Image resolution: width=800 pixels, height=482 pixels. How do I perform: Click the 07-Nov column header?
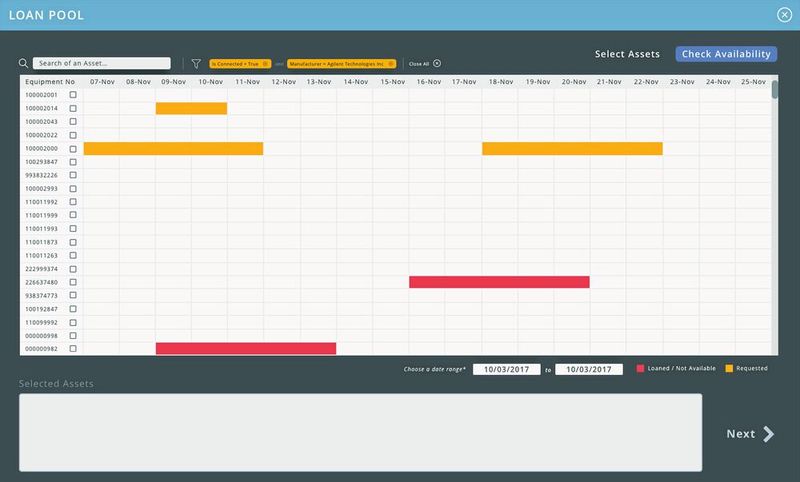pos(102,82)
